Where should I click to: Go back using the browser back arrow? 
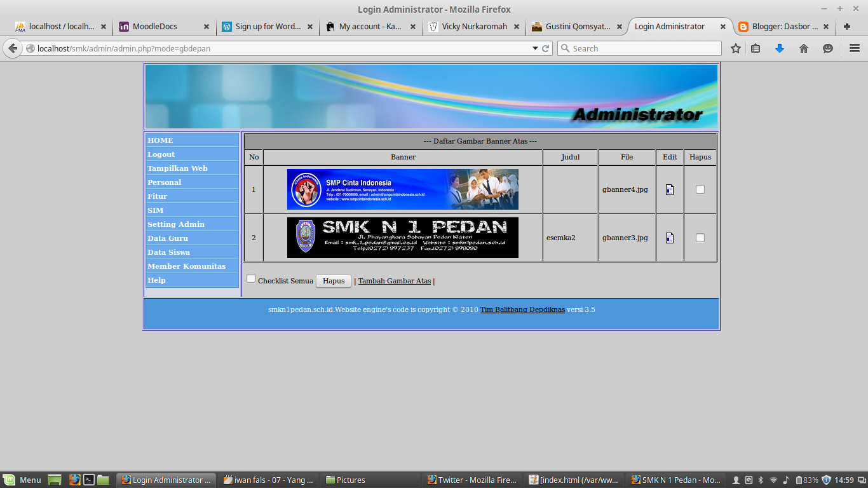(13, 48)
